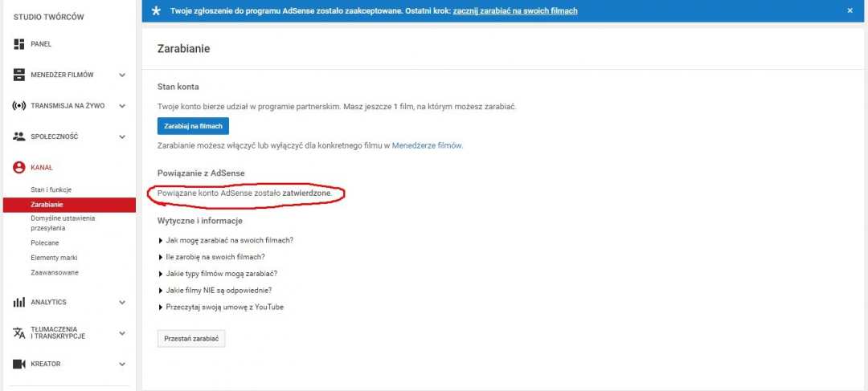The width and height of the screenshot is (868, 391).
Task: Open 'zacznij zarabiać na swoich filmach' banner link
Action: [514, 10]
